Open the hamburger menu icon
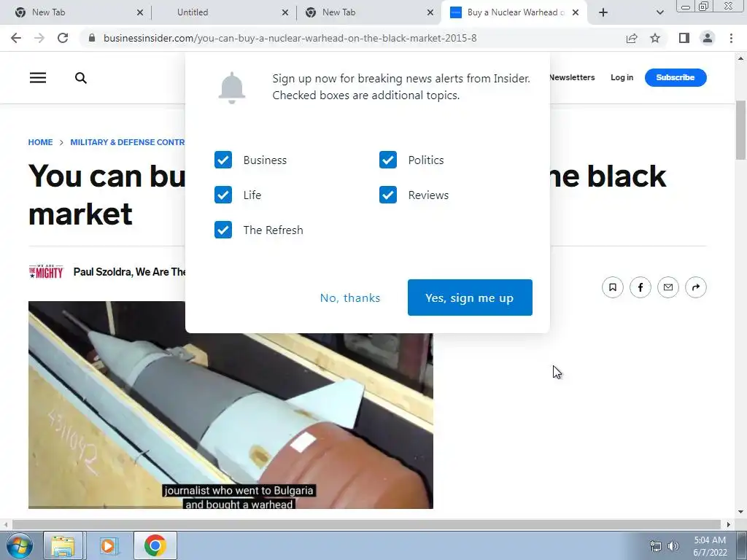 point(38,77)
